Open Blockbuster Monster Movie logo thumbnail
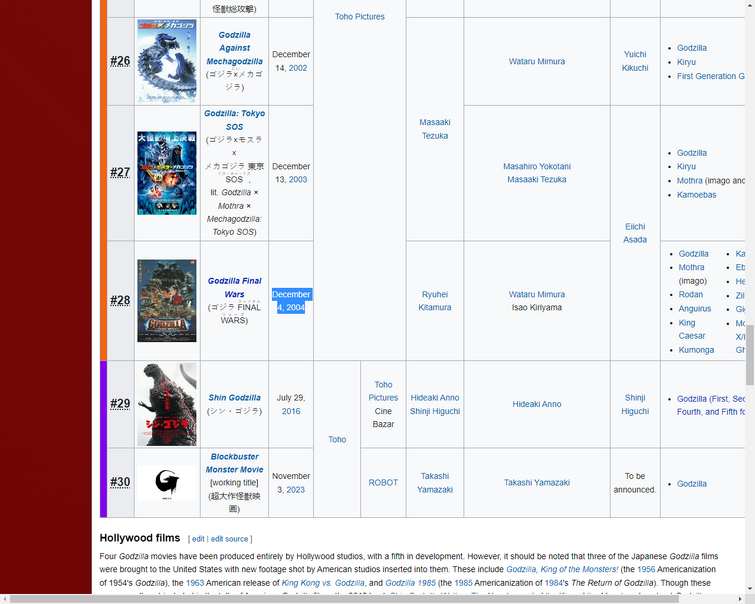 click(x=167, y=483)
